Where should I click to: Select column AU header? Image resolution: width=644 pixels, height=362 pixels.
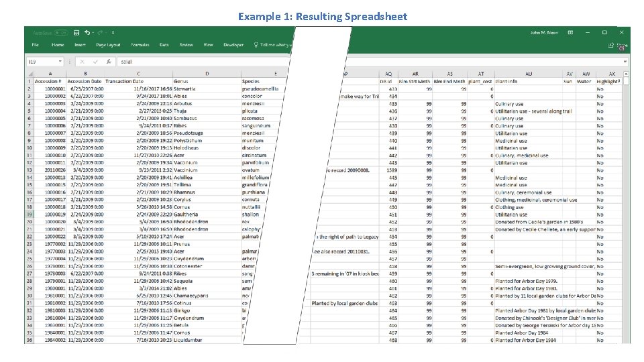tap(528, 74)
